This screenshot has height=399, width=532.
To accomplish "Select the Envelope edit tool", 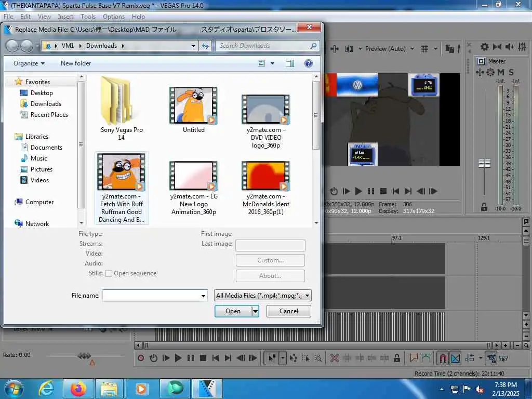I will [x=294, y=358].
